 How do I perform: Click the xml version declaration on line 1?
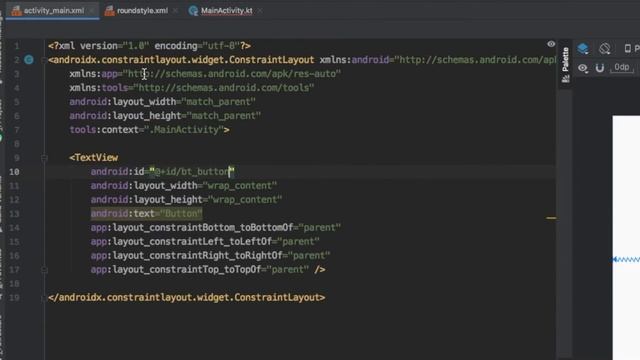149,46
